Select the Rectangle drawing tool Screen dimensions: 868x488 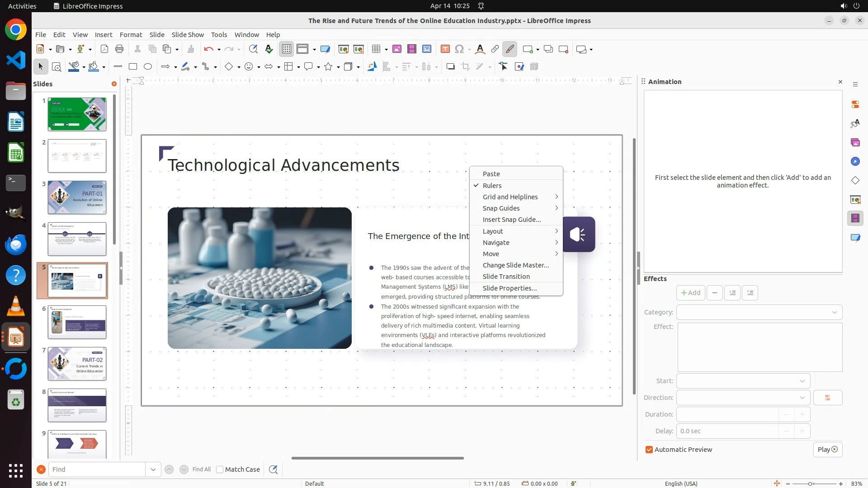click(133, 67)
